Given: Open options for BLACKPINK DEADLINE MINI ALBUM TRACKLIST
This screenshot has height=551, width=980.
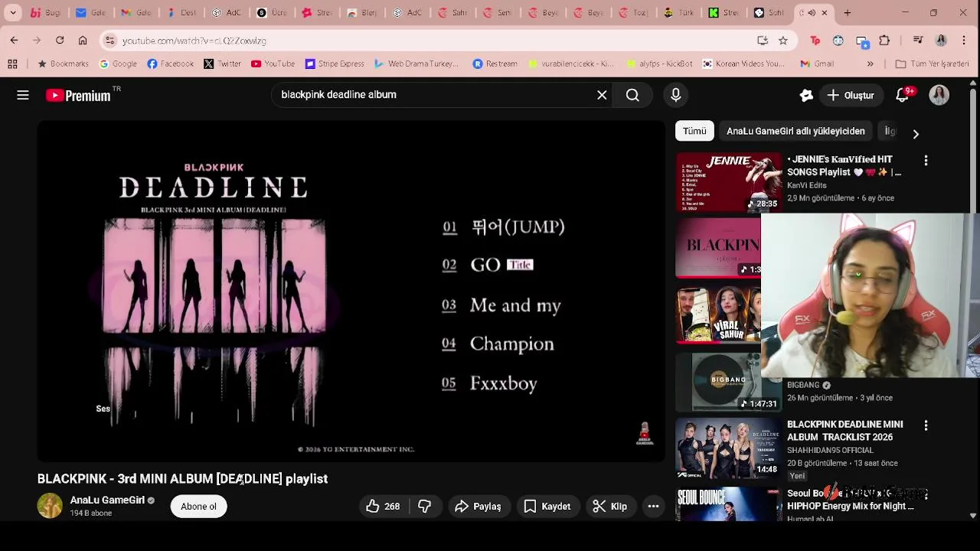Looking at the screenshot, I should click(926, 425).
